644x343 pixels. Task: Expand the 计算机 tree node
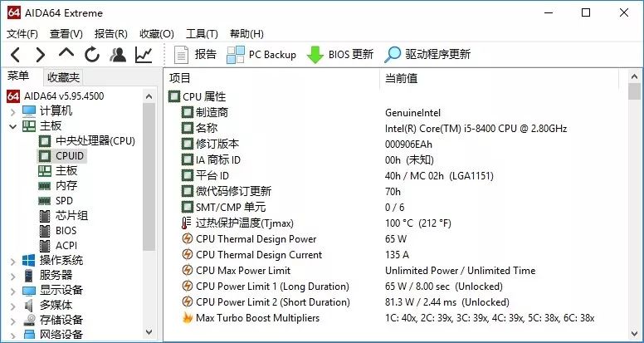click(13, 111)
